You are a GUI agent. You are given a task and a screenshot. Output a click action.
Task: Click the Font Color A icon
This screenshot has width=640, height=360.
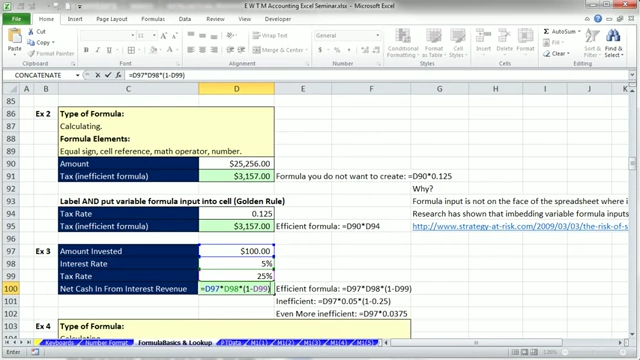[170, 50]
